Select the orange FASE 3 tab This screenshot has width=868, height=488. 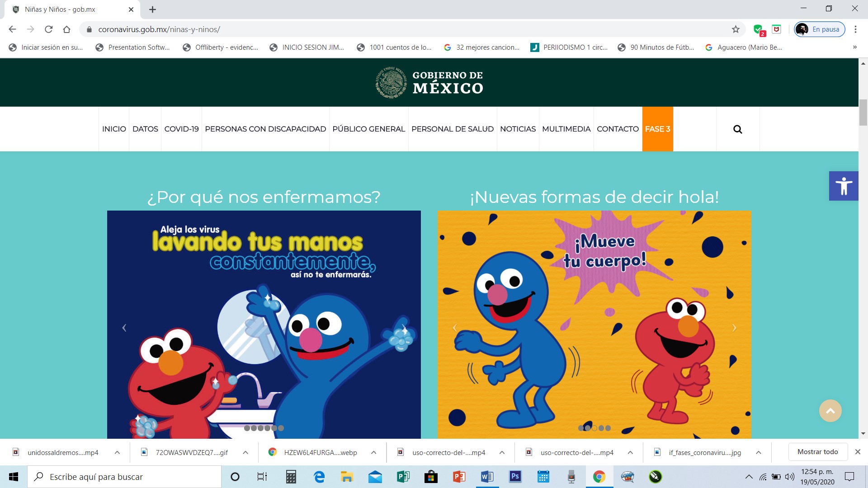(x=657, y=129)
